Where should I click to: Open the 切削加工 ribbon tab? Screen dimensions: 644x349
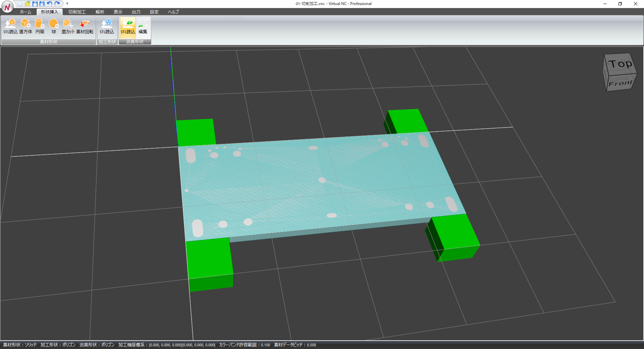click(77, 12)
